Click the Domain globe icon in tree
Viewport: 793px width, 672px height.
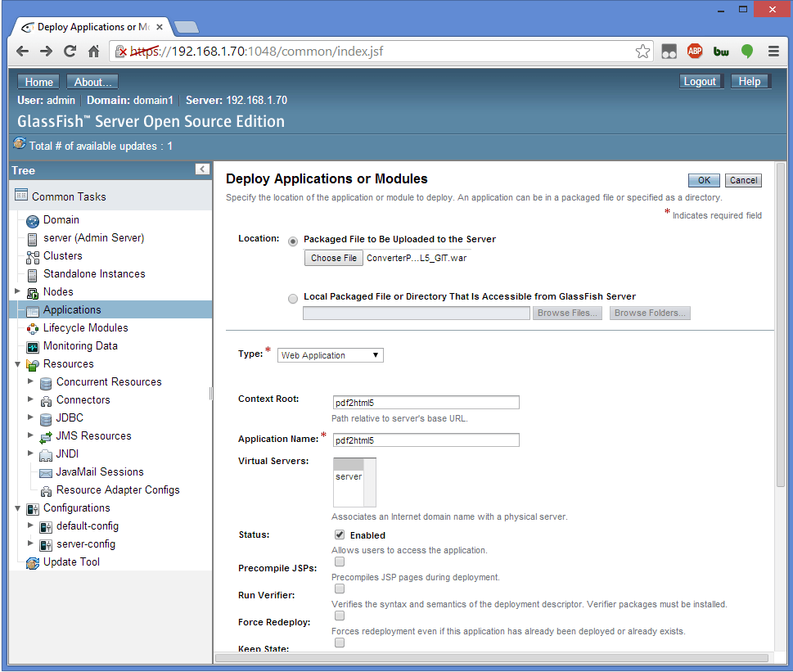click(x=33, y=220)
